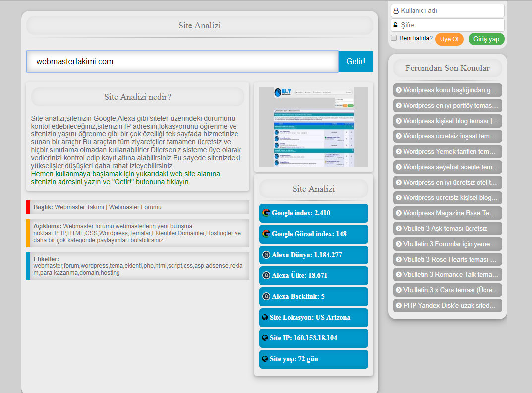
Task: Click arrow icon beside Wordpress en iyi ücretsiz otel
Action: 399,182
